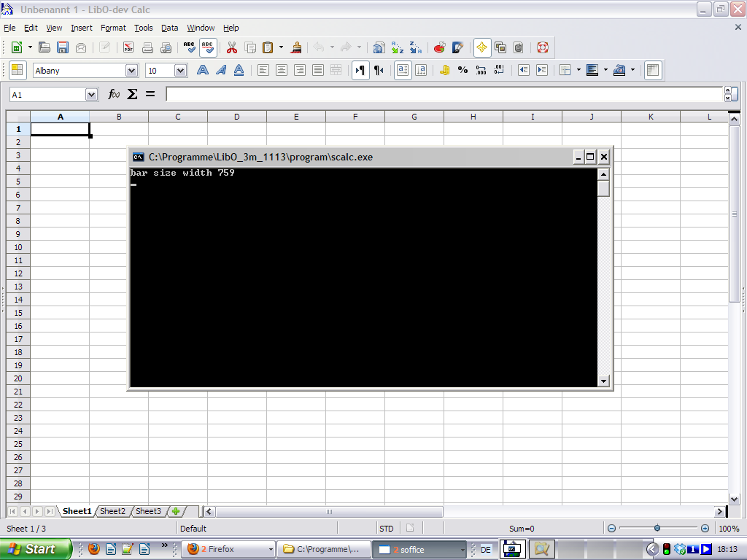Click the Format Paintbrush icon

(x=297, y=47)
